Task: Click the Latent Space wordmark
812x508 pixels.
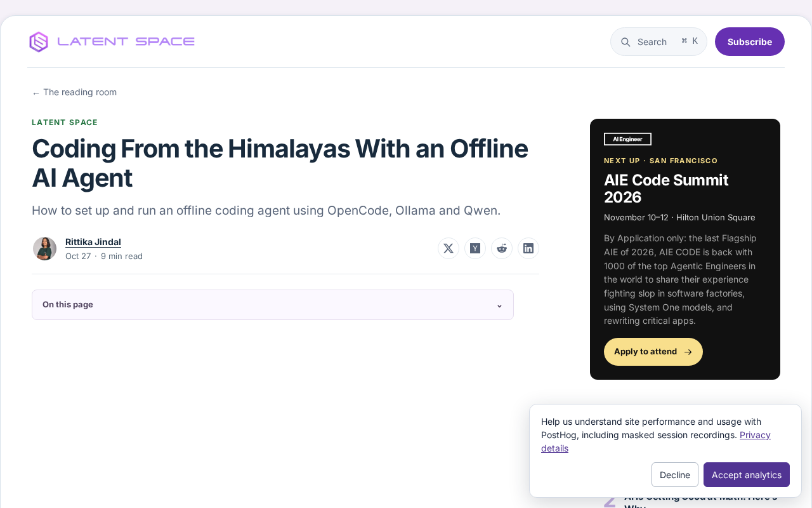Action: 126,42
